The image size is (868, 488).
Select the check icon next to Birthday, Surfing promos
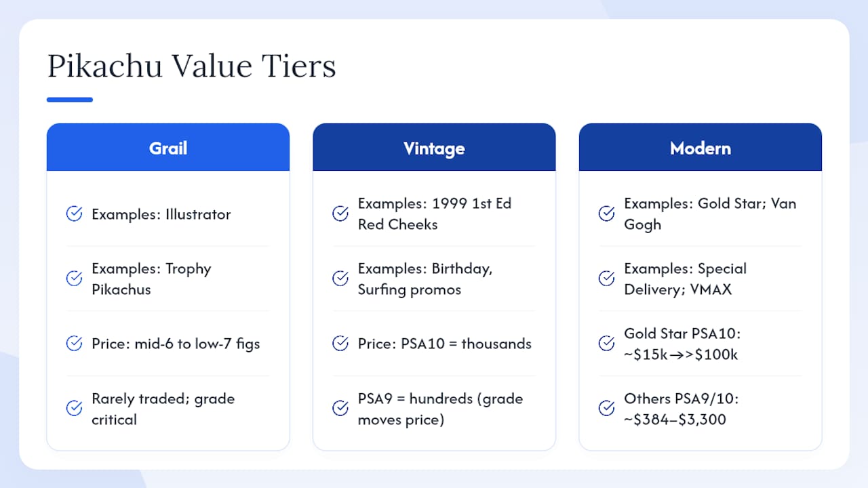pos(340,279)
